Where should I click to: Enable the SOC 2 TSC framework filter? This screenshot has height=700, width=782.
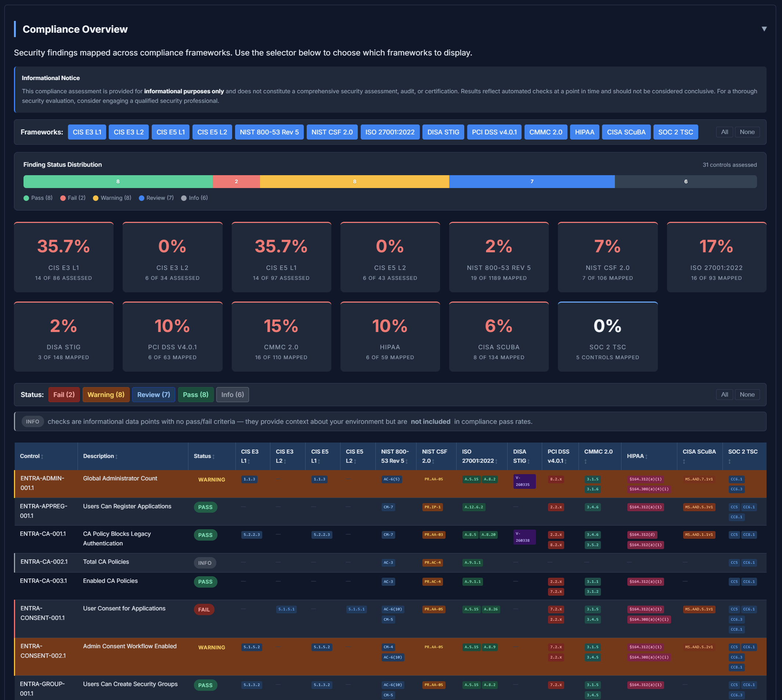pyautogui.click(x=675, y=132)
